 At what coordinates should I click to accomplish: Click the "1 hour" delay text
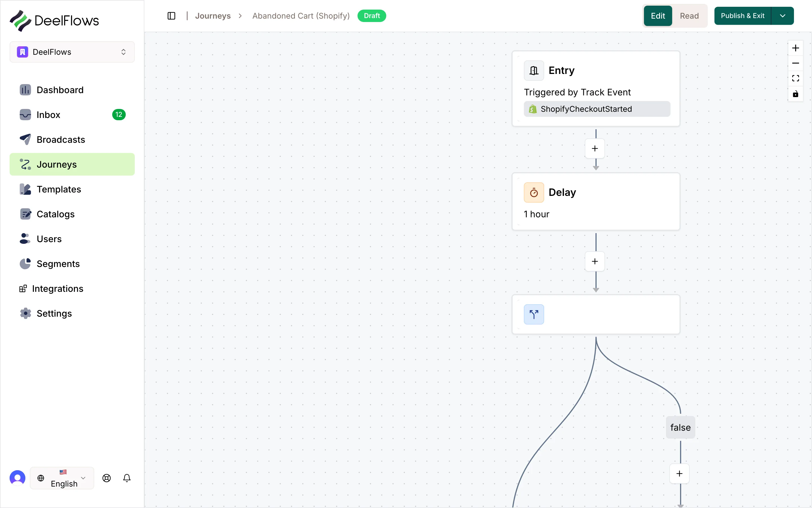(x=537, y=214)
